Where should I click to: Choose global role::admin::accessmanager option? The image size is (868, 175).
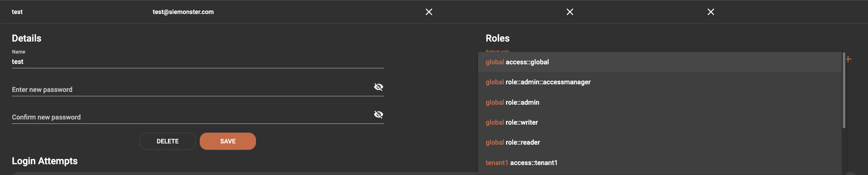coord(538,82)
